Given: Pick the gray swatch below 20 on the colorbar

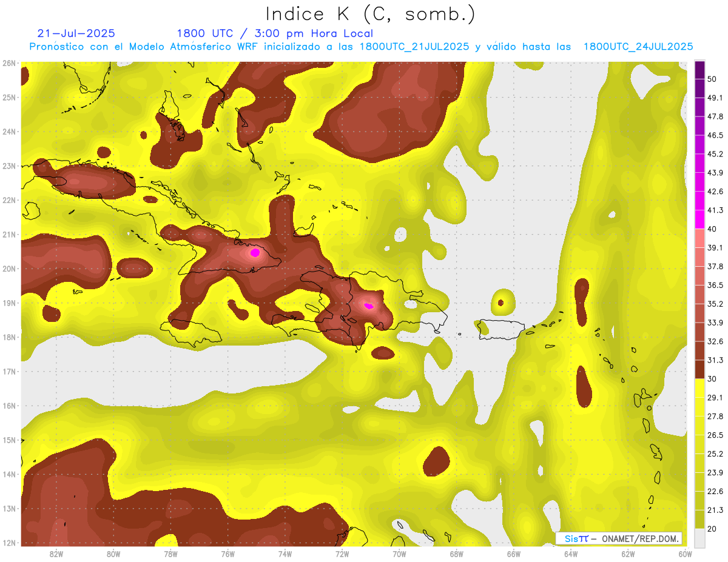Looking at the screenshot, I should 699,537.
